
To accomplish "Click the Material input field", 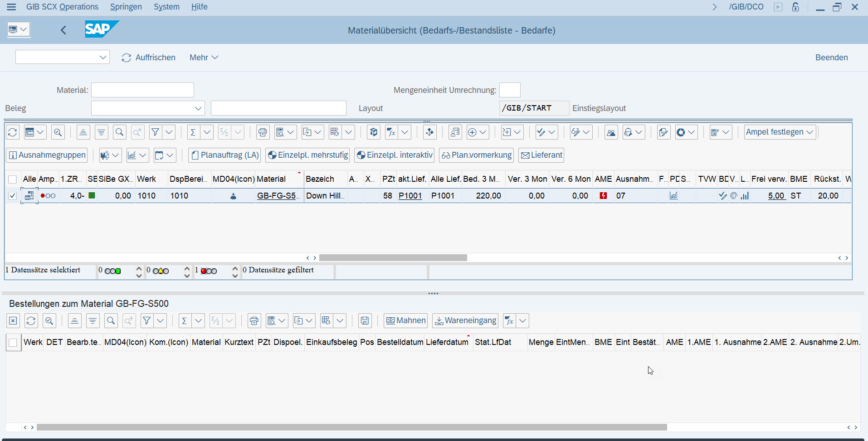I will [142, 90].
